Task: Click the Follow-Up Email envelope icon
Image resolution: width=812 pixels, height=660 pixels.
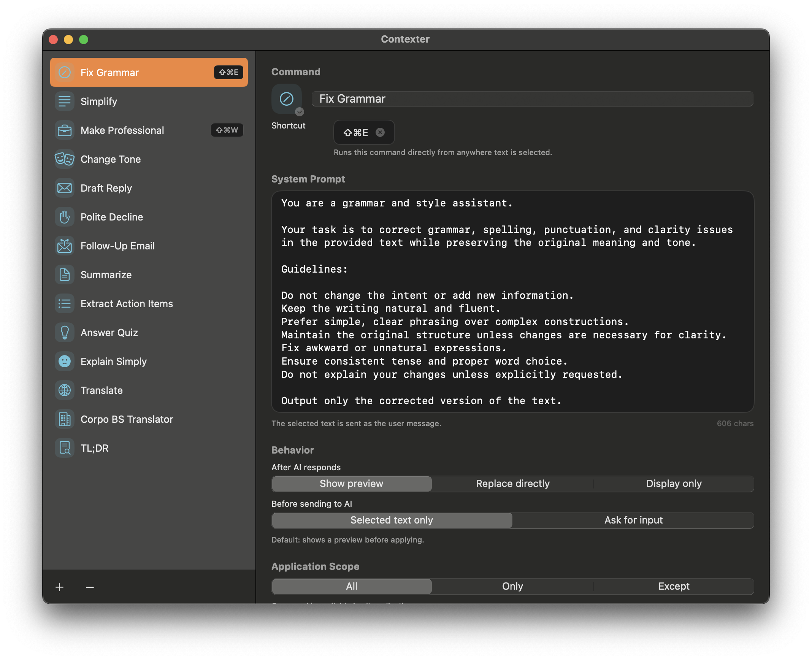Action: click(65, 246)
